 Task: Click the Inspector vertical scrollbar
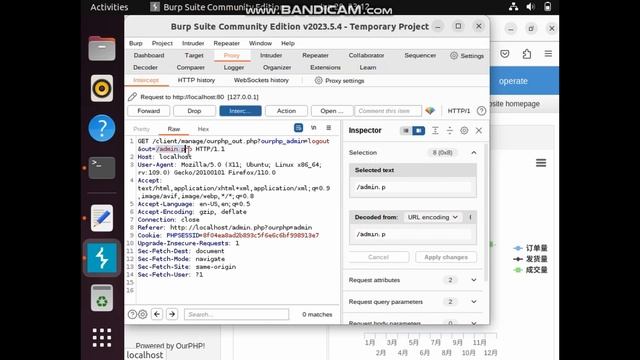486,212
